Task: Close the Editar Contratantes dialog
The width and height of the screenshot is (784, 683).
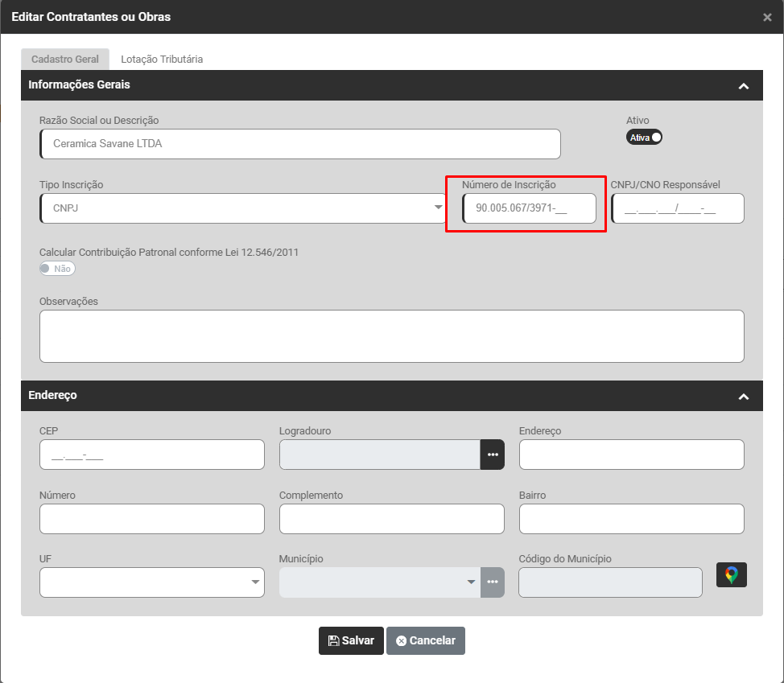Action: coord(767,17)
